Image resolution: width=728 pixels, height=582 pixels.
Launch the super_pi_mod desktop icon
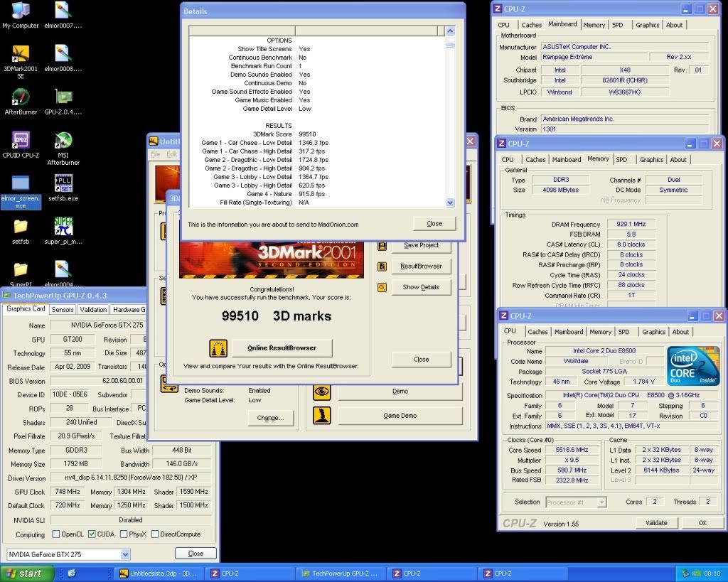(63, 227)
